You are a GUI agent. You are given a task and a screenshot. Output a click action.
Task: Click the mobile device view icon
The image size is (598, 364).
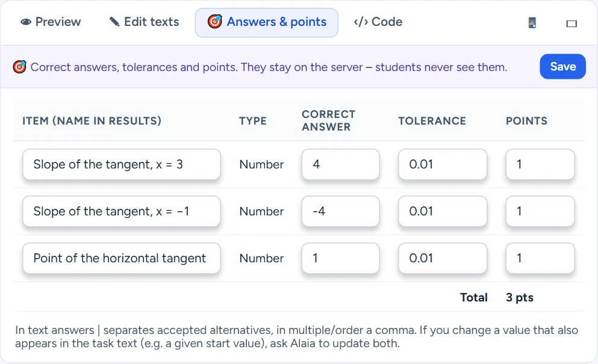(532, 23)
